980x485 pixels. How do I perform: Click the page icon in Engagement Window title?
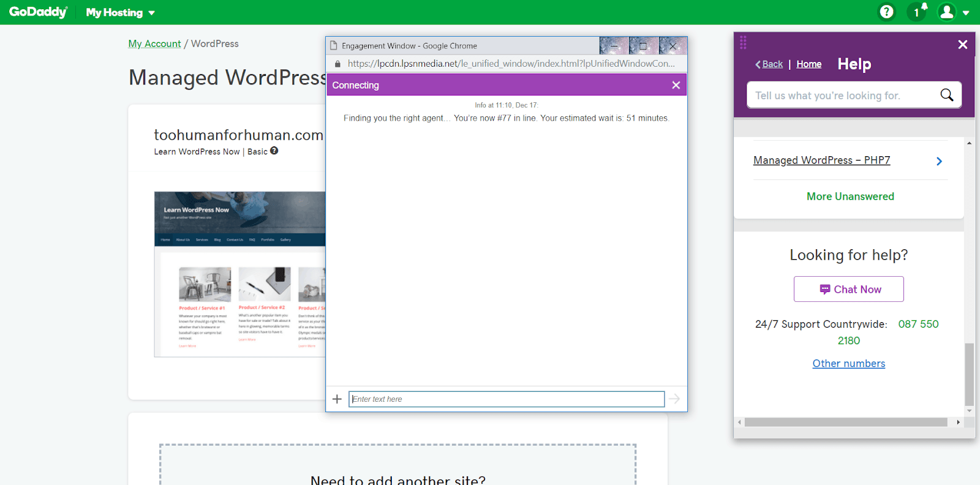click(334, 45)
